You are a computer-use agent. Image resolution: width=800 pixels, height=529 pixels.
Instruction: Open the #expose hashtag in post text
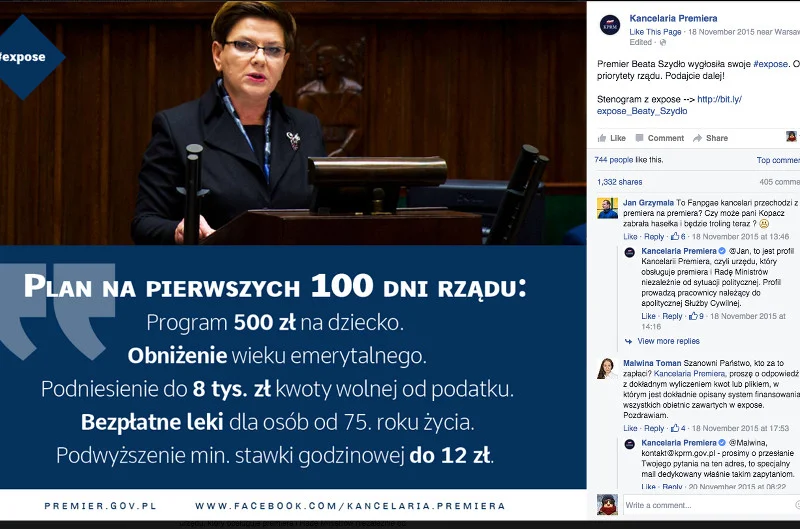(x=770, y=64)
